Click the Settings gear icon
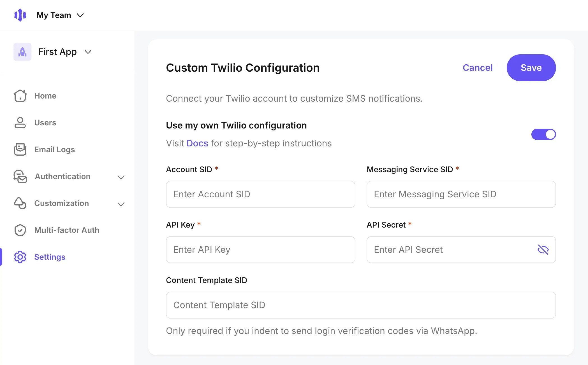This screenshot has width=588, height=365. pyautogui.click(x=20, y=257)
